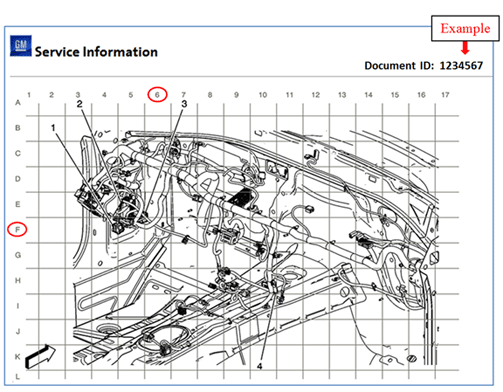503x392 pixels.
Task: Click grid row label E
Action: [x=18, y=204]
